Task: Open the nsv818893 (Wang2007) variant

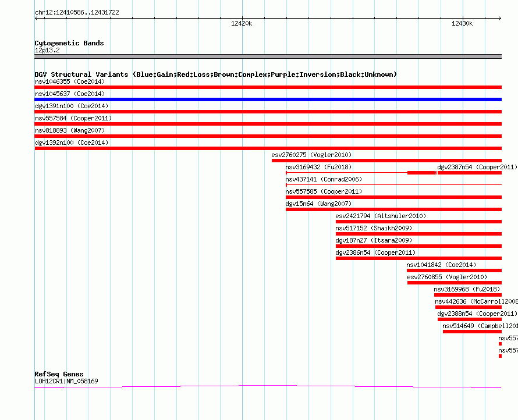Action: (x=70, y=130)
